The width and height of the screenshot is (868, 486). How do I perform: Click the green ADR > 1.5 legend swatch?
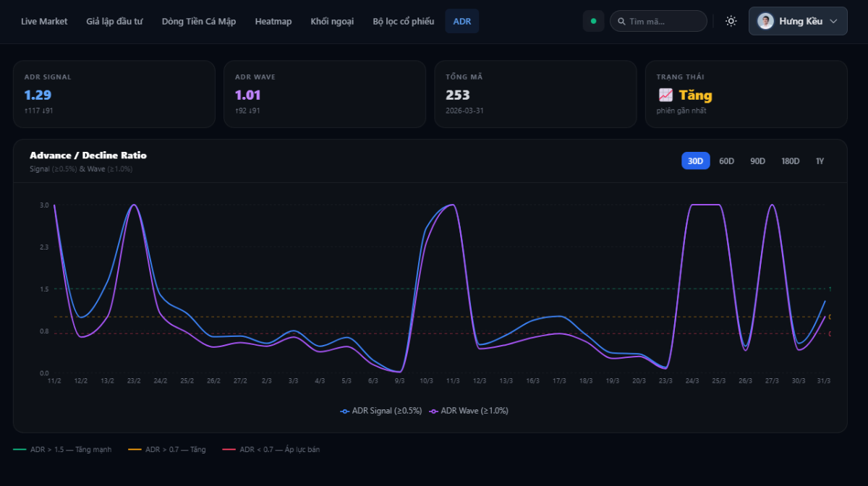point(20,449)
